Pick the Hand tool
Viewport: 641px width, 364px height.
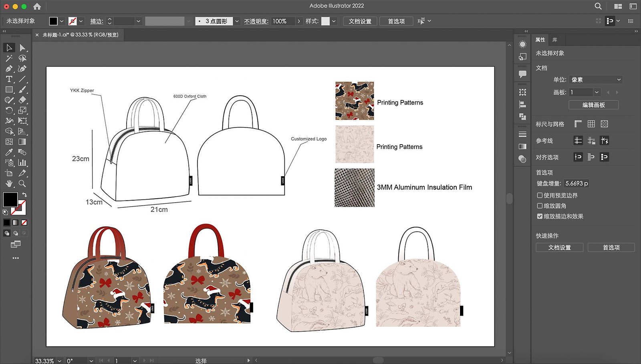(9, 184)
